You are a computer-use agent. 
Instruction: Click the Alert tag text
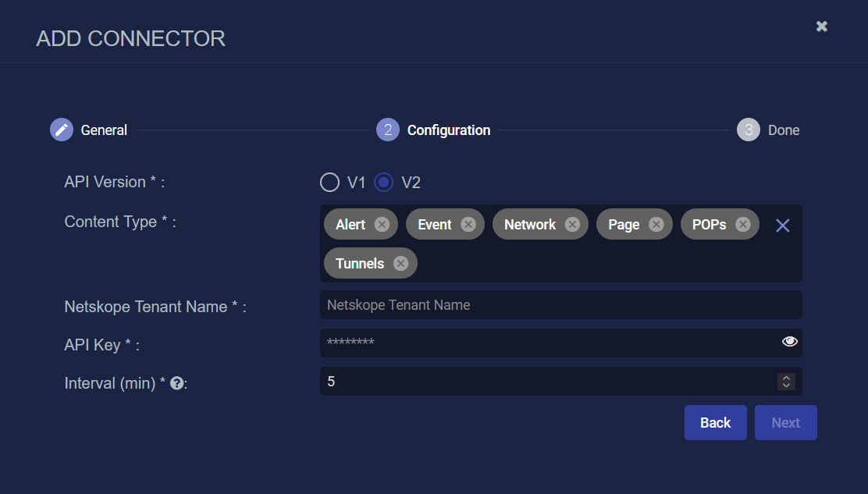[x=350, y=225]
